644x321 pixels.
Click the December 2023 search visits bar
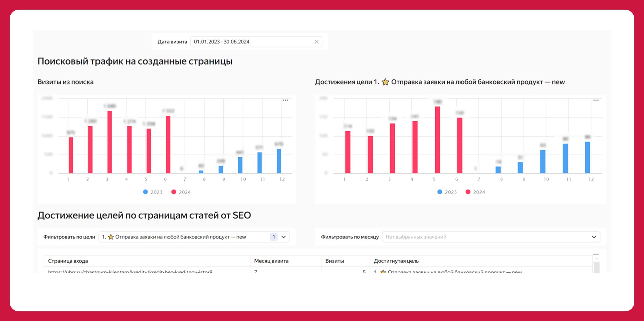click(279, 161)
